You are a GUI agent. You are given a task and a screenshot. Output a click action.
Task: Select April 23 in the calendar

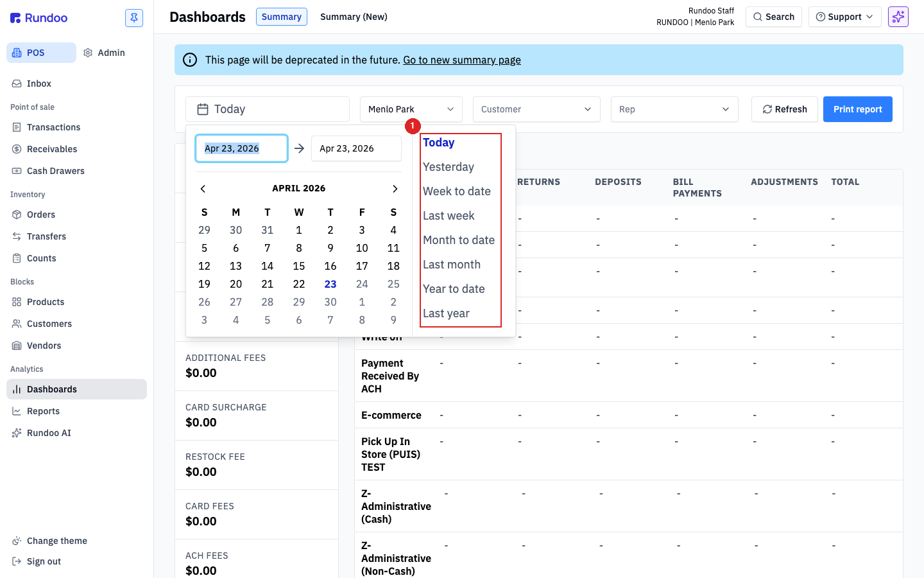click(x=330, y=284)
